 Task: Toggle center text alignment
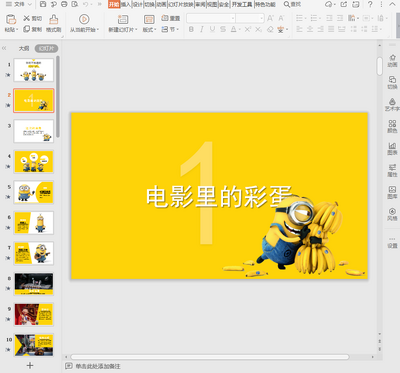tap(310, 29)
